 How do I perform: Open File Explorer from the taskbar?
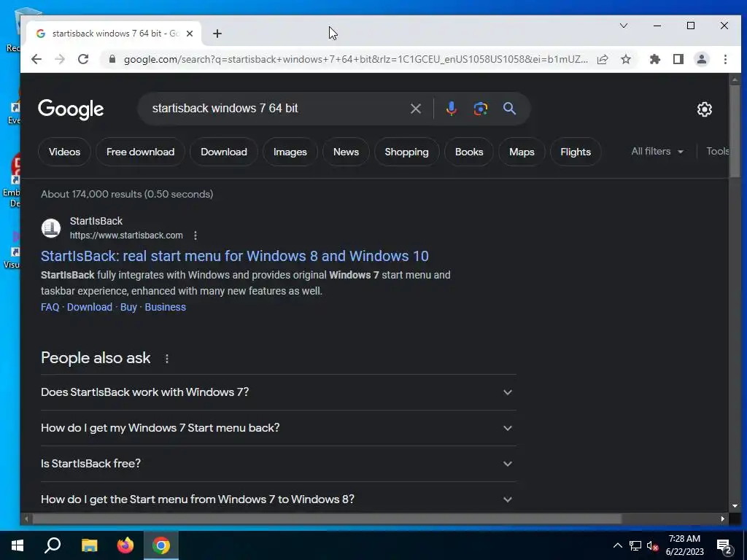pos(89,545)
